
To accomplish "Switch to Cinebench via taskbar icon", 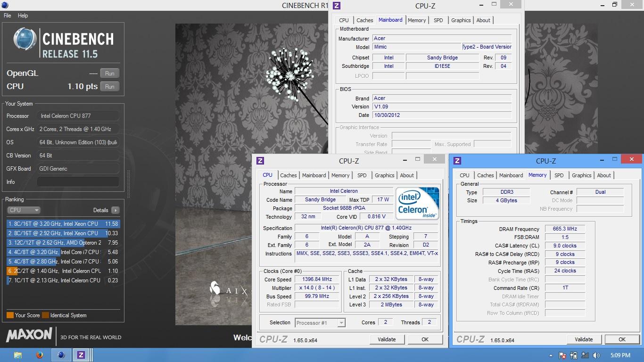I will pyautogui.click(x=61, y=355).
